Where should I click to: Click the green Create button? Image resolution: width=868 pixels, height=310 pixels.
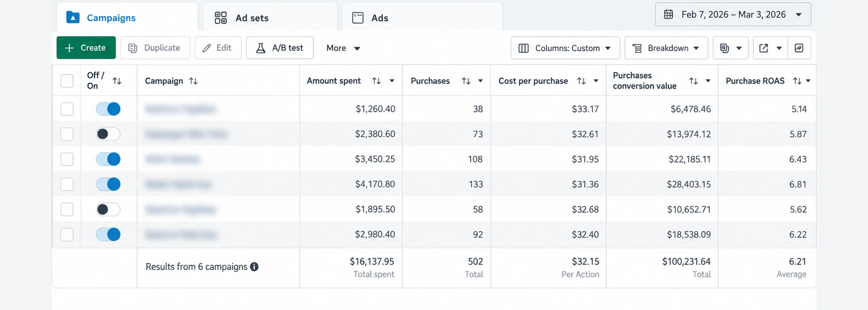86,48
